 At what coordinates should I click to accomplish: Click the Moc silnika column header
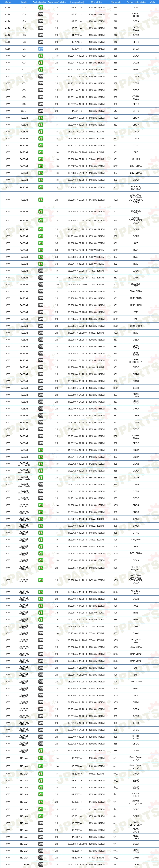pos(97,2)
